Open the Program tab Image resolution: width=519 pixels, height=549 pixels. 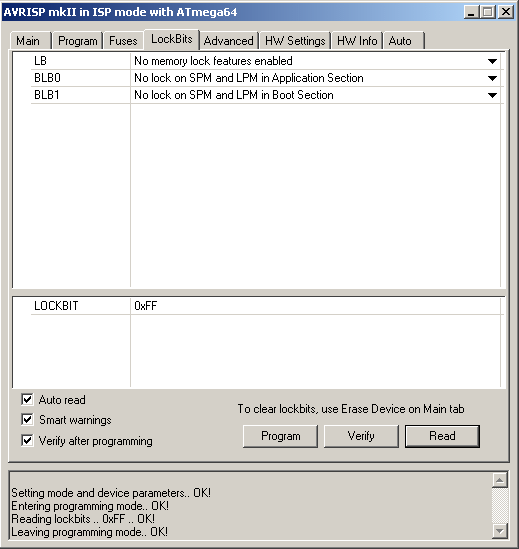pyautogui.click(x=77, y=41)
